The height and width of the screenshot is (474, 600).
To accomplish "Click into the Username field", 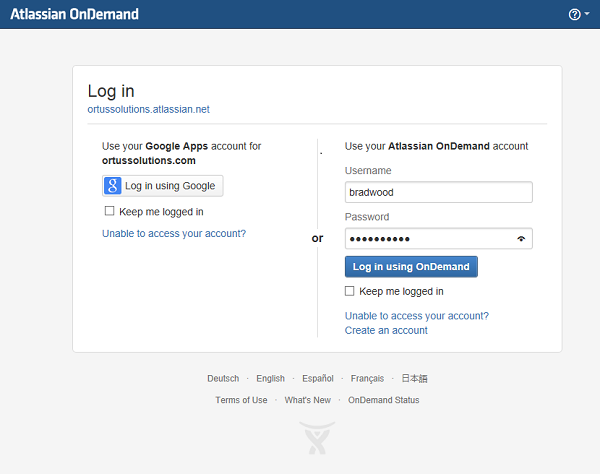I will click(438, 192).
